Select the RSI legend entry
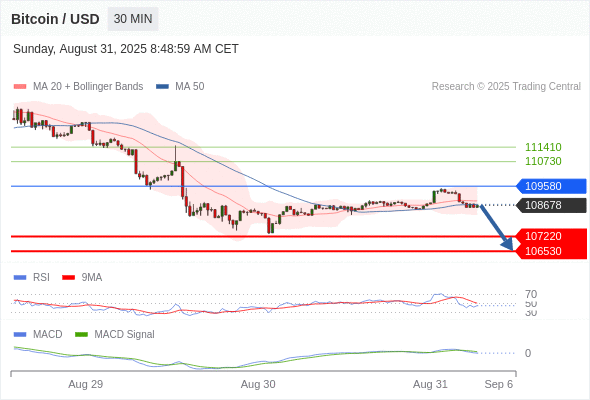Image resolution: width=590 pixels, height=400 pixels. 32,277
